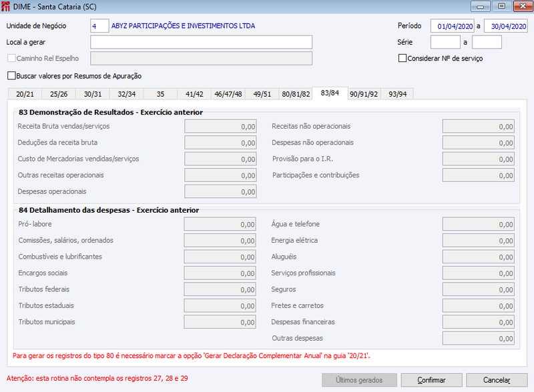534x392 pixels.
Task: Click Provisão para o I.R. value field
Action: coord(479,159)
